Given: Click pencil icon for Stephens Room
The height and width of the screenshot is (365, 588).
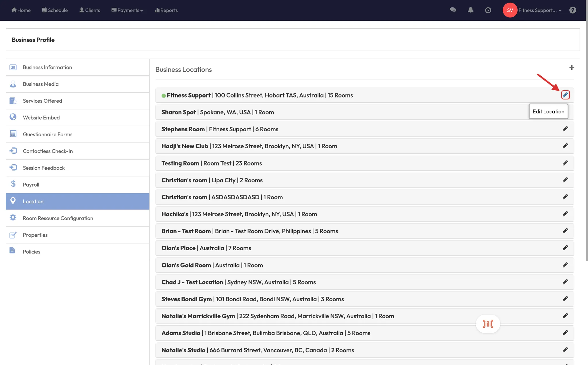Looking at the screenshot, I should click(x=565, y=129).
